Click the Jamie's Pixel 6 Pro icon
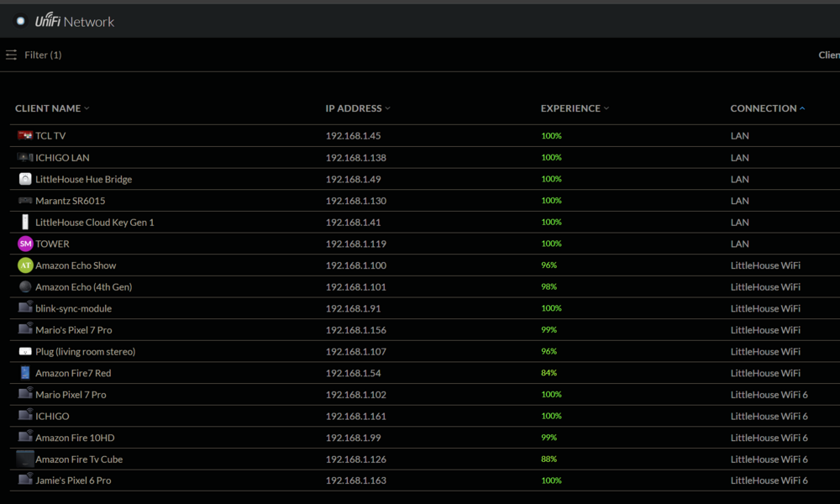This screenshot has height=504, width=840. 25,480
